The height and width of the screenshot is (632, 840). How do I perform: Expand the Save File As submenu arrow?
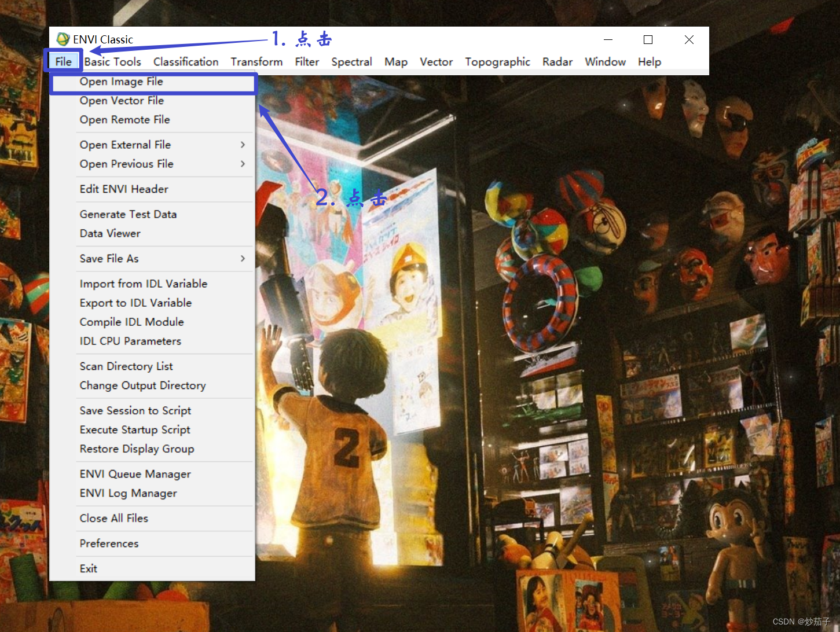click(243, 259)
